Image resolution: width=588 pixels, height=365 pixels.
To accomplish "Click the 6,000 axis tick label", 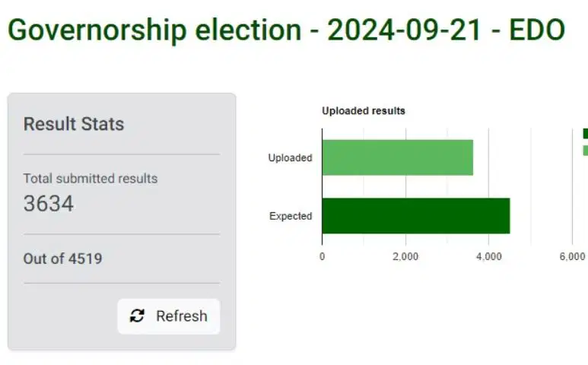I will 572,257.
